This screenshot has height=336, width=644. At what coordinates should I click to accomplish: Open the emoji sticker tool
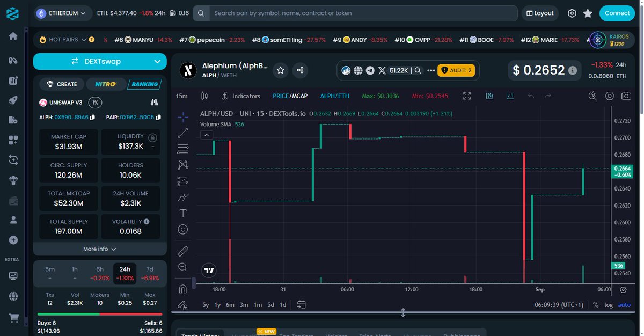click(182, 229)
